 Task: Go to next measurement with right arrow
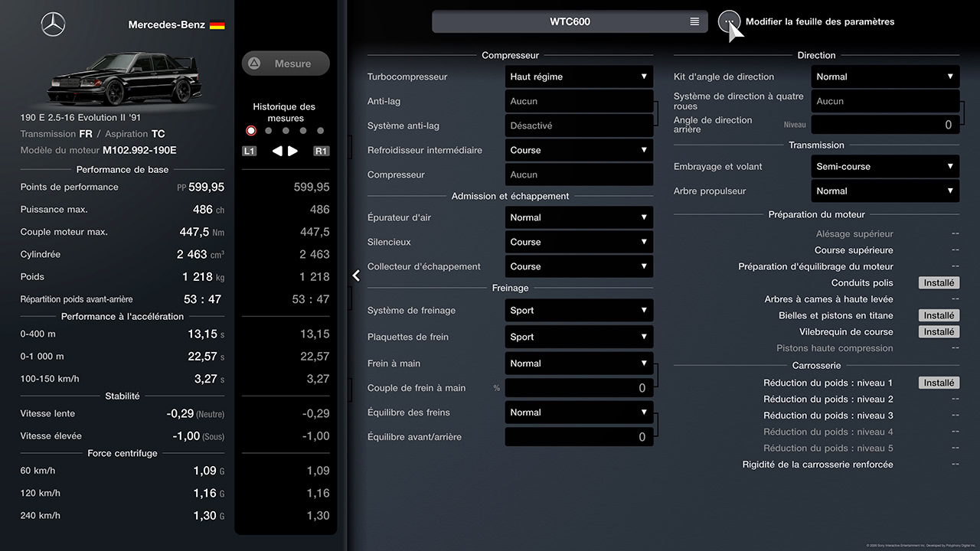coord(292,151)
